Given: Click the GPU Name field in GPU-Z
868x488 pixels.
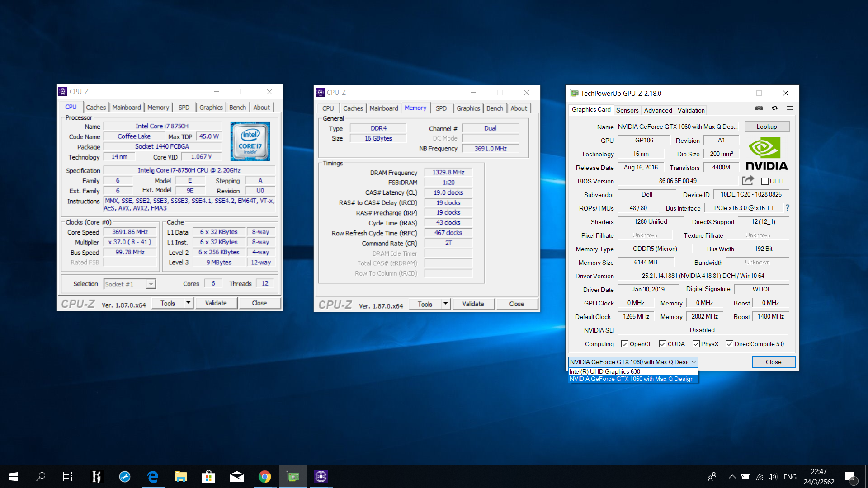Looking at the screenshot, I should coord(678,127).
